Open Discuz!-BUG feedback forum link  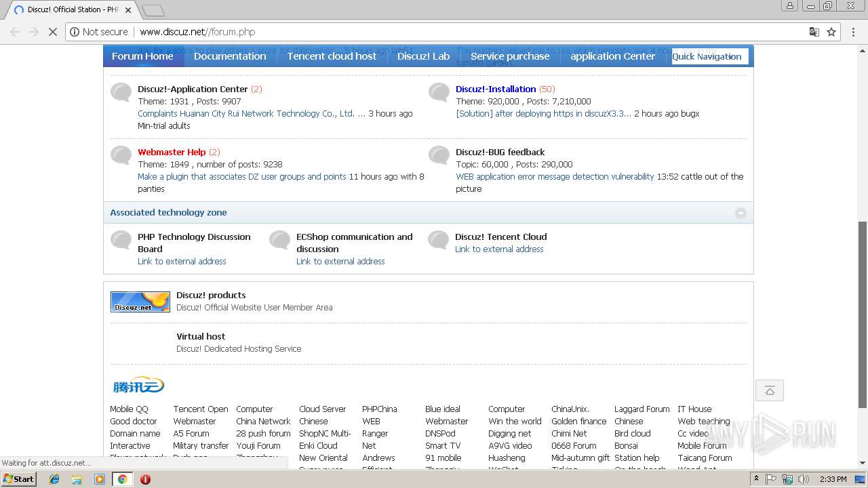click(500, 152)
